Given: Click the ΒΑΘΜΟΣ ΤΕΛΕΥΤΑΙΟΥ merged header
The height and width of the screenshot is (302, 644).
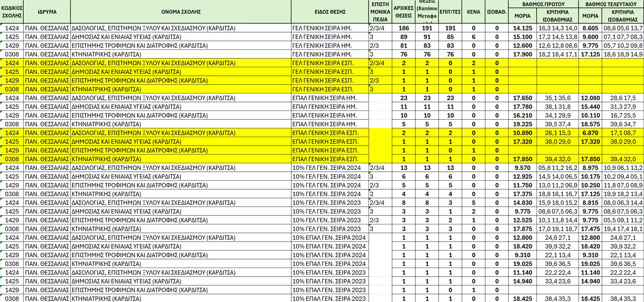Looking at the screenshot, I should click(x=611, y=4).
